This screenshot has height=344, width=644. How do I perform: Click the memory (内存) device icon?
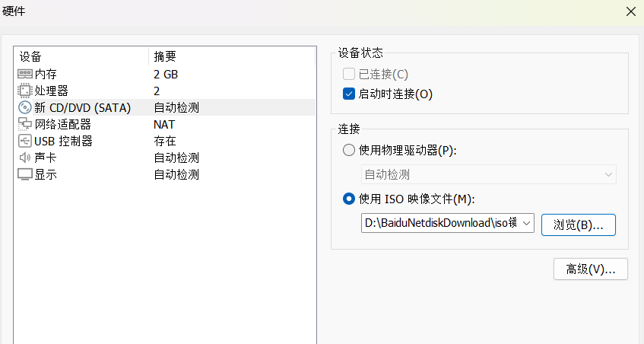pos(25,74)
